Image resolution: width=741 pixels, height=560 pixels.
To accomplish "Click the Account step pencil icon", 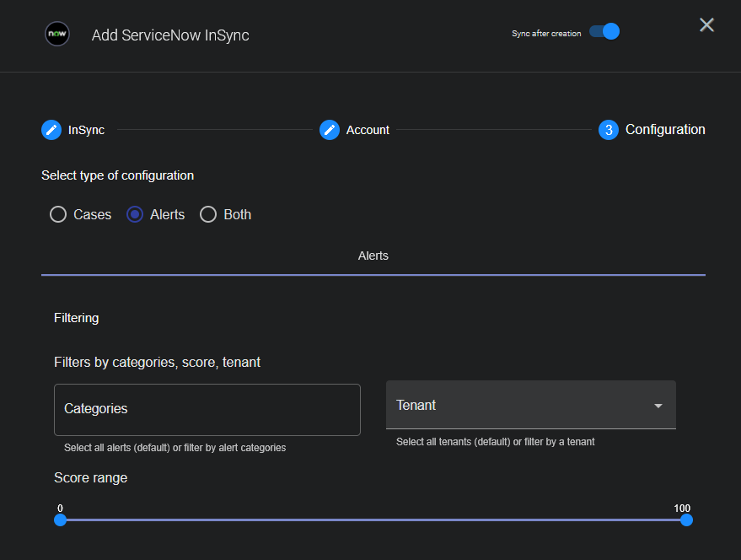I will click(330, 130).
